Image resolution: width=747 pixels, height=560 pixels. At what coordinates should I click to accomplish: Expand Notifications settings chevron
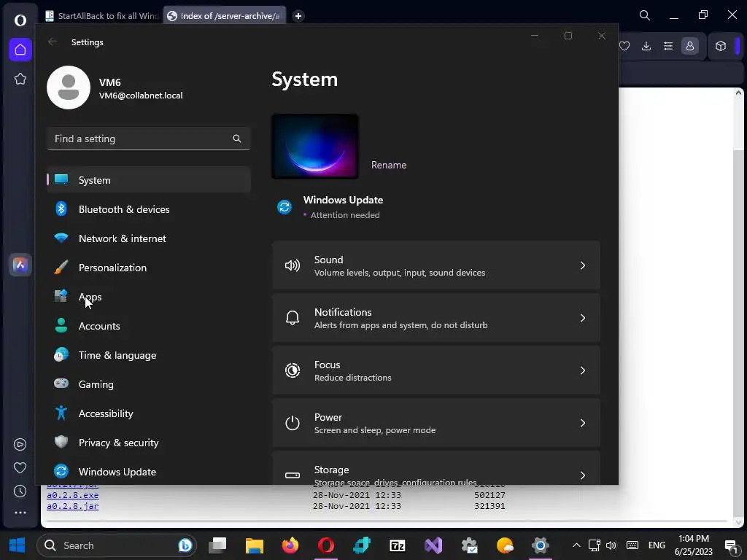point(583,318)
